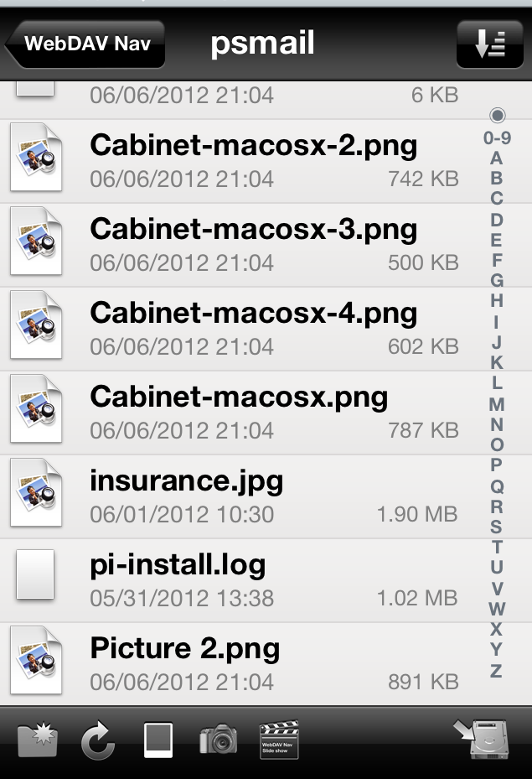Go back to WebDAV Nav

point(85,44)
